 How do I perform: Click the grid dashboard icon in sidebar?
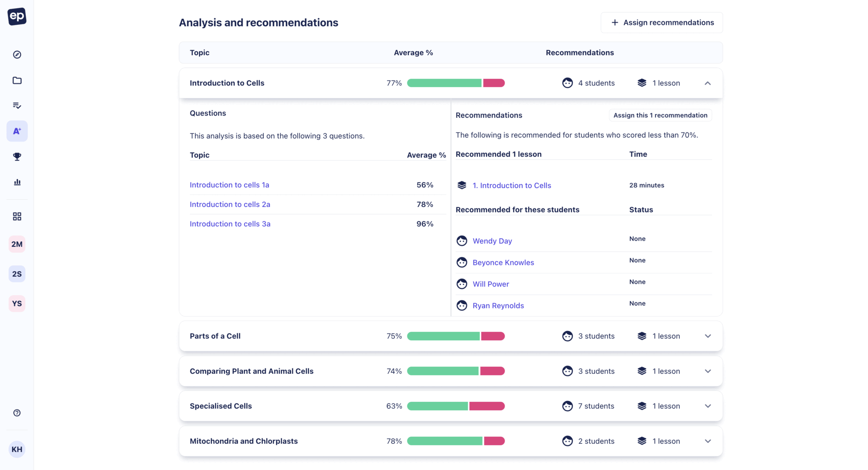point(17,216)
